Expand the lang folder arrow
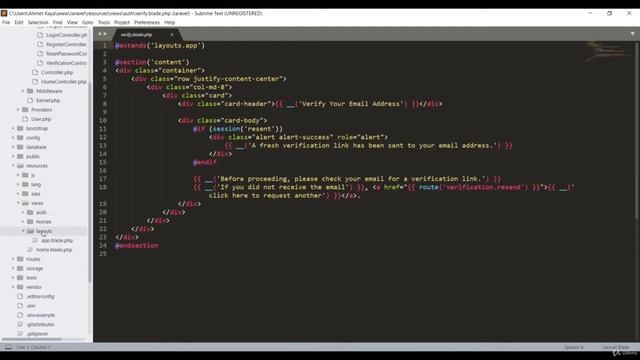 (x=18, y=184)
